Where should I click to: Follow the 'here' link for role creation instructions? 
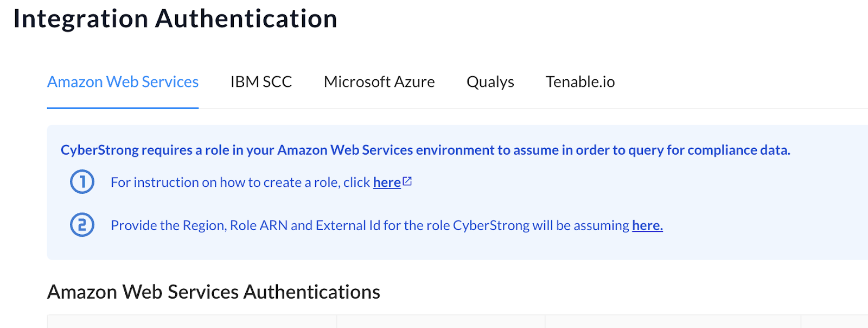click(x=387, y=182)
